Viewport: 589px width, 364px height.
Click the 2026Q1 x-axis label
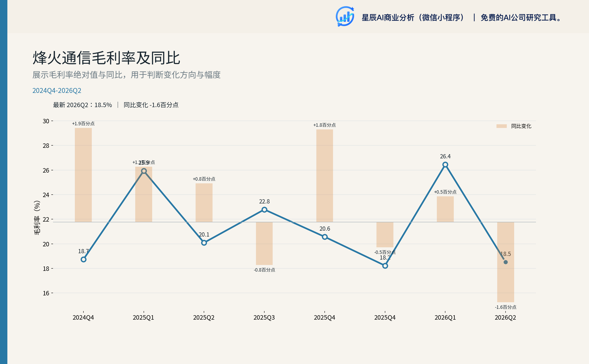[x=445, y=318]
